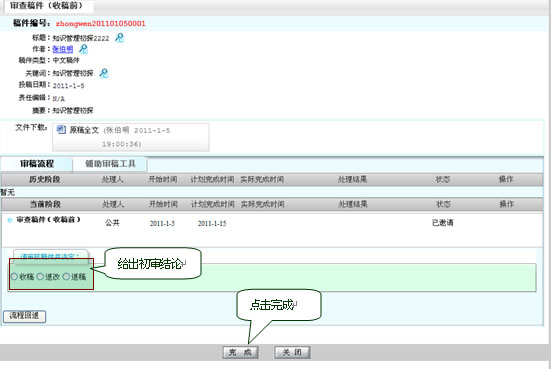Image resolution: width=551 pixels, height=369 pixels.
Task: Open the 辅助审稿工具 tab
Action: pyautogui.click(x=110, y=164)
